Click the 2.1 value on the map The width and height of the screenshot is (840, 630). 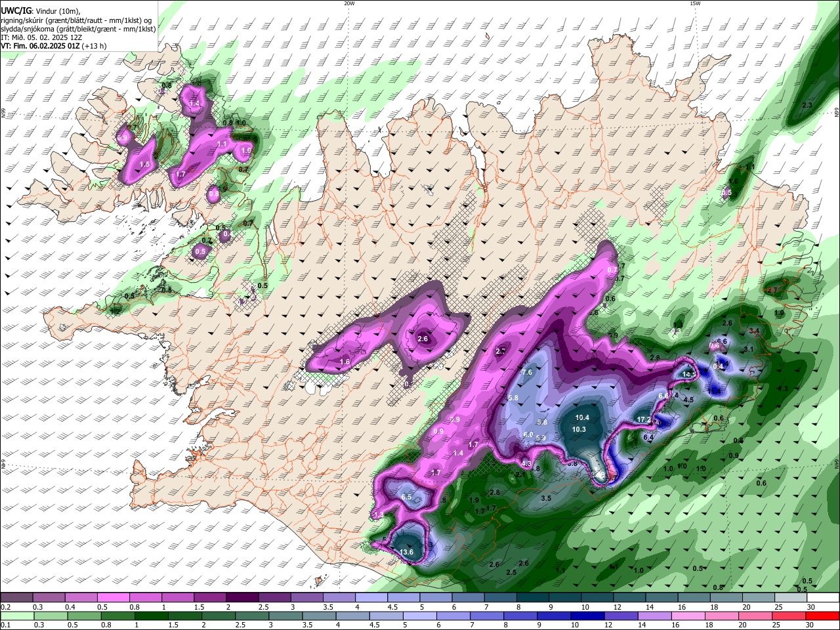point(520,474)
